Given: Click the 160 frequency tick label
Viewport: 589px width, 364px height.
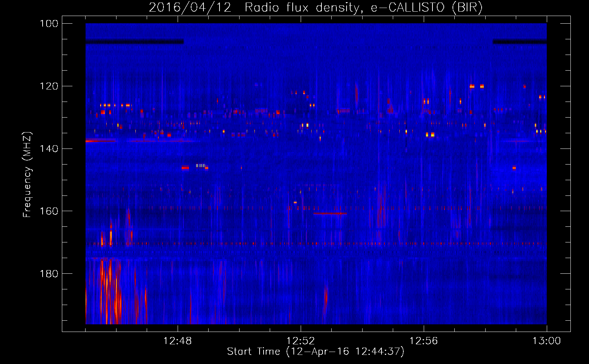Looking at the screenshot, I should [49, 211].
